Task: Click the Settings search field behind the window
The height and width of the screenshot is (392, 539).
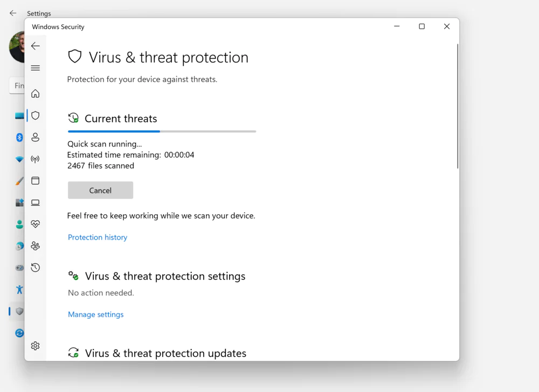Action: coord(18,86)
